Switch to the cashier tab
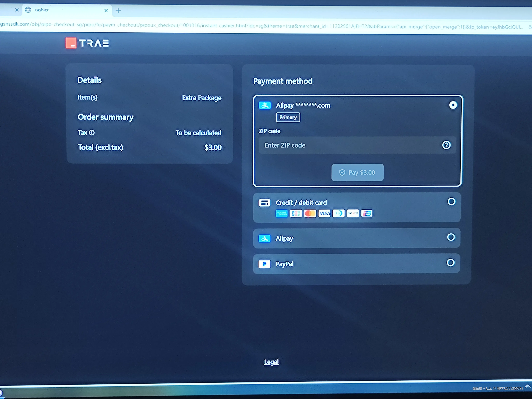This screenshot has height=399, width=532. point(67,10)
